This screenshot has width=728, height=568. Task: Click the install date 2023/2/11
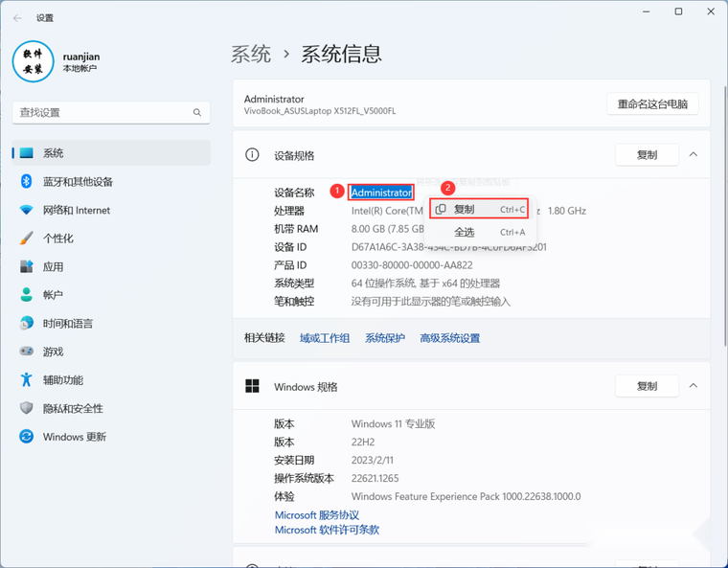pyautogui.click(x=373, y=461)
